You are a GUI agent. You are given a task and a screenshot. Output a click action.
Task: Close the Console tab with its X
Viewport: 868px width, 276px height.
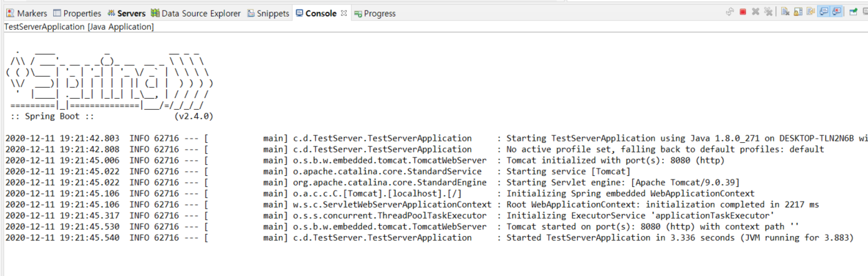point(344,13)
